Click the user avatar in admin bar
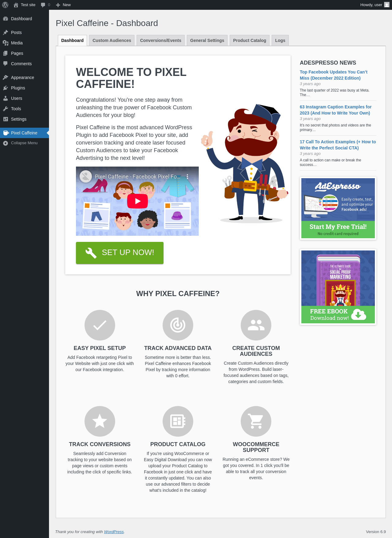 (x=387, y=5)
